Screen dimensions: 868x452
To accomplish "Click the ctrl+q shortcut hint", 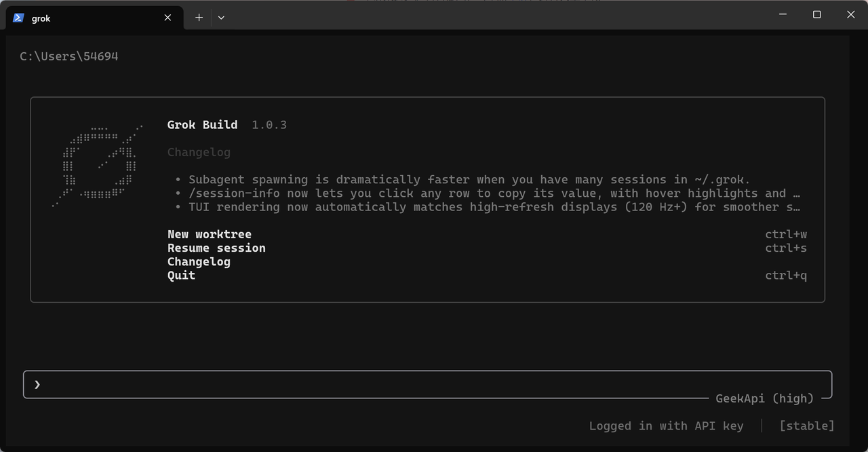I will [x=786, y=275].
